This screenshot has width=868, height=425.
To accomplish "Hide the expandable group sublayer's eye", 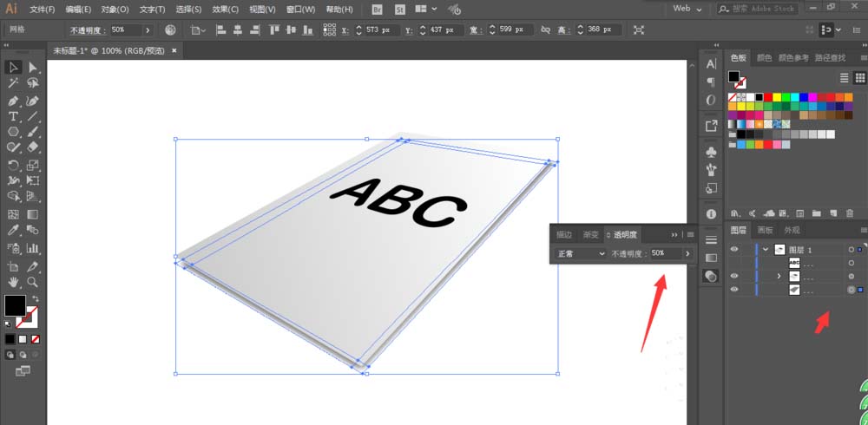I will click(x=734, y=276).
